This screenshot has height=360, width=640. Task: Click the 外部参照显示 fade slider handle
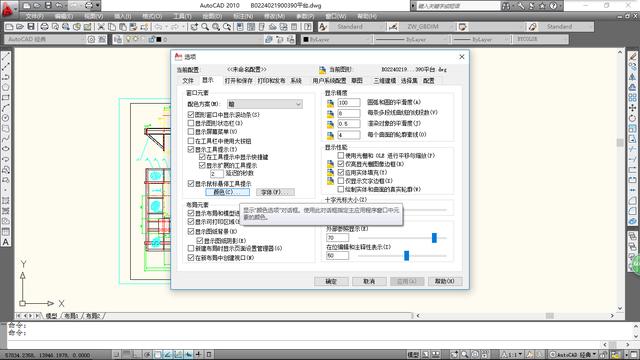click(x=434, y=237)
